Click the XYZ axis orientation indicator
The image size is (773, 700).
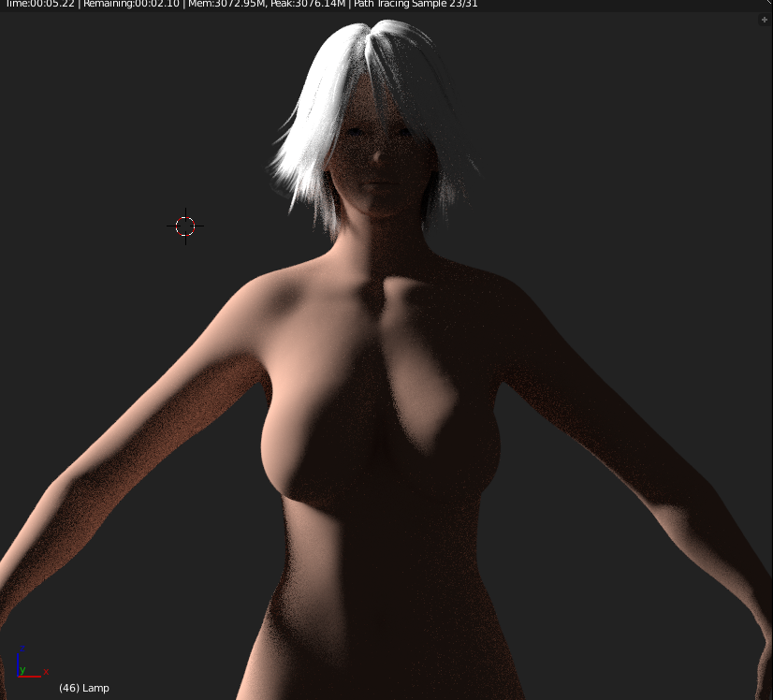pos(31,663)
